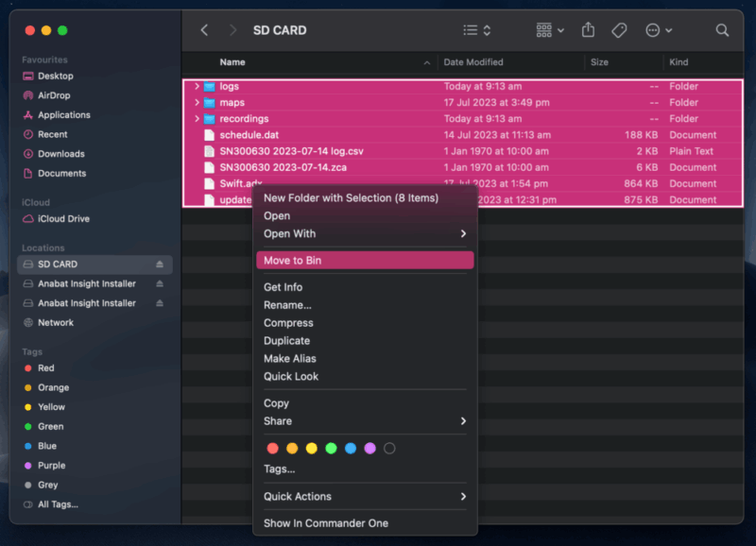This screenshot has width=756, height=546.
Task: Open the list view switcher dropdown
Action: (477, 30)
